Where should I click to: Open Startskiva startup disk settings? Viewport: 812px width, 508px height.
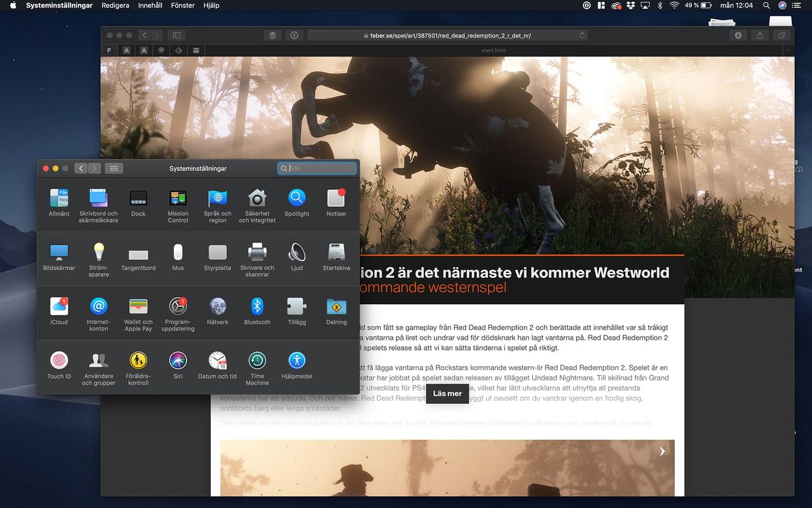click(x=336, y=257)
